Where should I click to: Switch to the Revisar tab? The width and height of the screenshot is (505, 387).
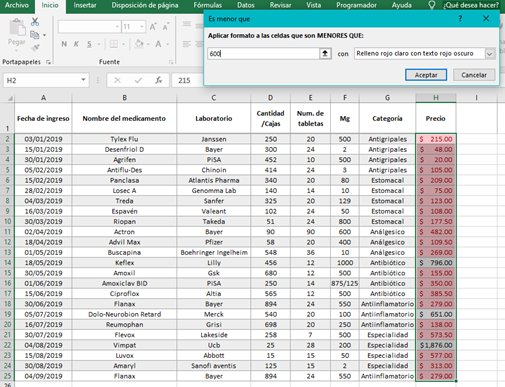tap(280, 5)
